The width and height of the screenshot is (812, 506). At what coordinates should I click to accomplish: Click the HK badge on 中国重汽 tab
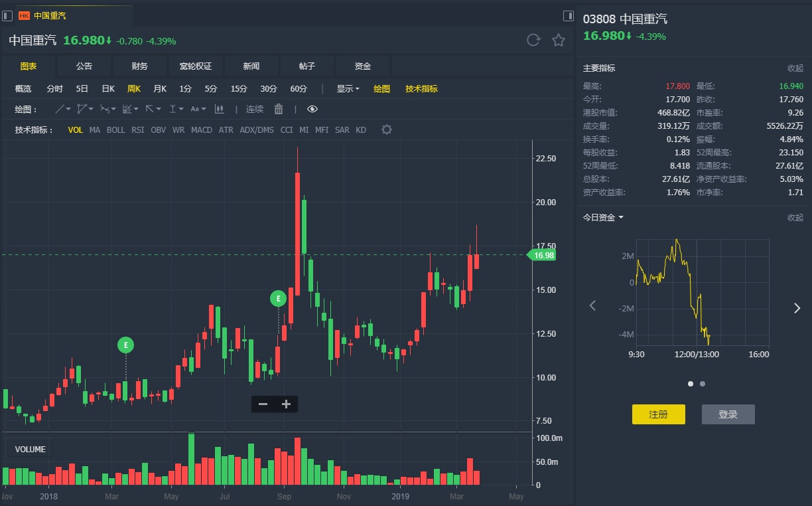(24, 15)
